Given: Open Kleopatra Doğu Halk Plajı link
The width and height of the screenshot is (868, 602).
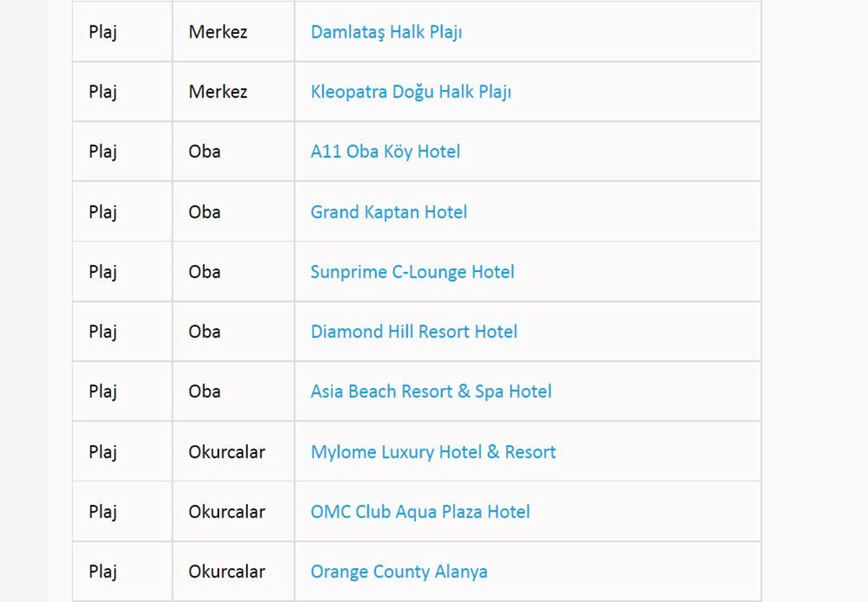Looking at the screenshot, I should click(x=411, y=92).
